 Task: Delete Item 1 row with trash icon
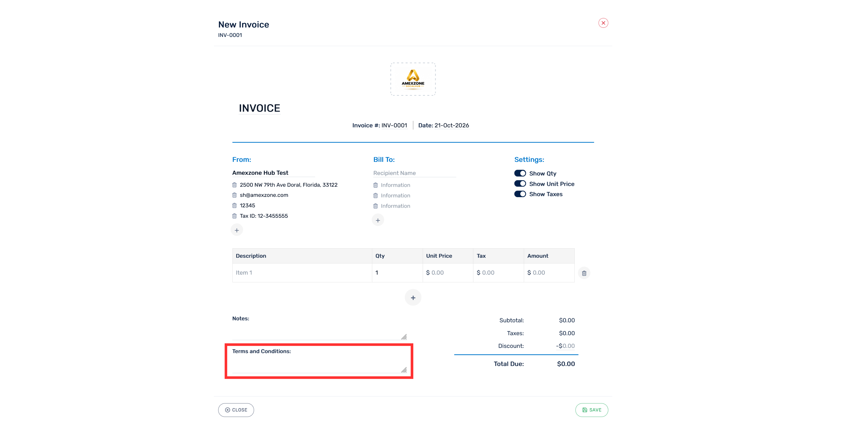point(584,273)
